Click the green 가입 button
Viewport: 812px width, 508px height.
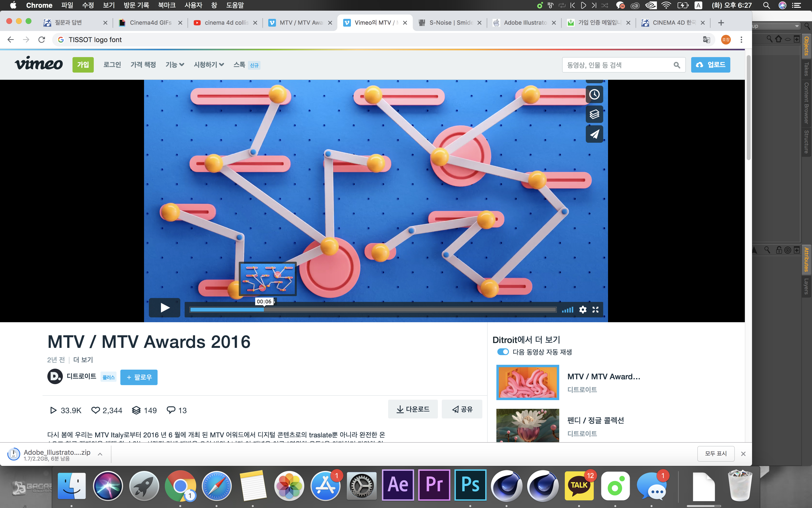click(83, 65)
